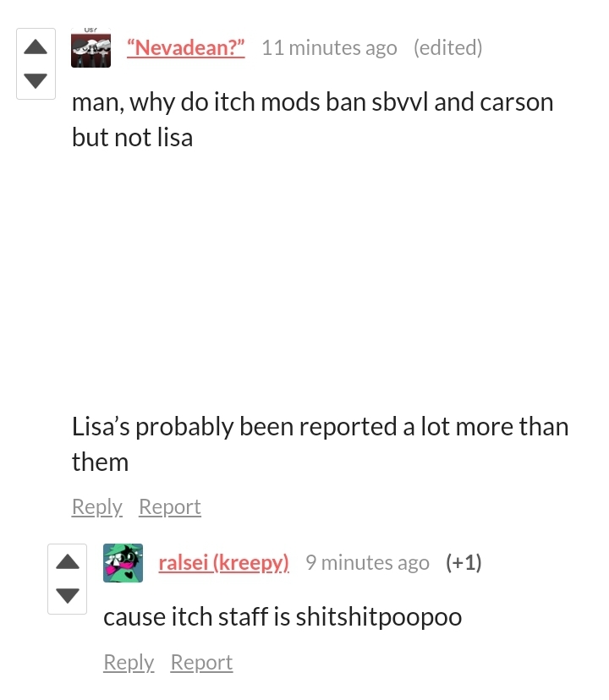Visit the "Nevadean?" username link
This screenshot has width=609, height=700.
pos(185,48)
